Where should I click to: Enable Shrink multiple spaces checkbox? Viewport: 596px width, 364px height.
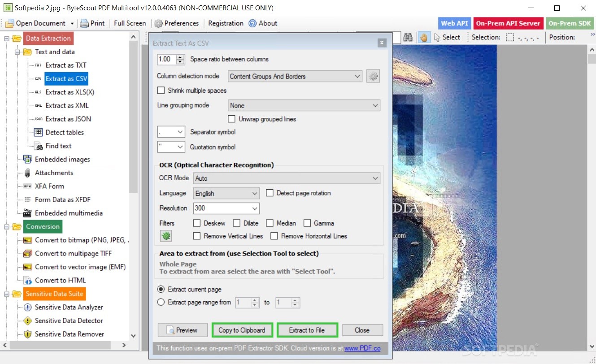(x=161, y=91)
